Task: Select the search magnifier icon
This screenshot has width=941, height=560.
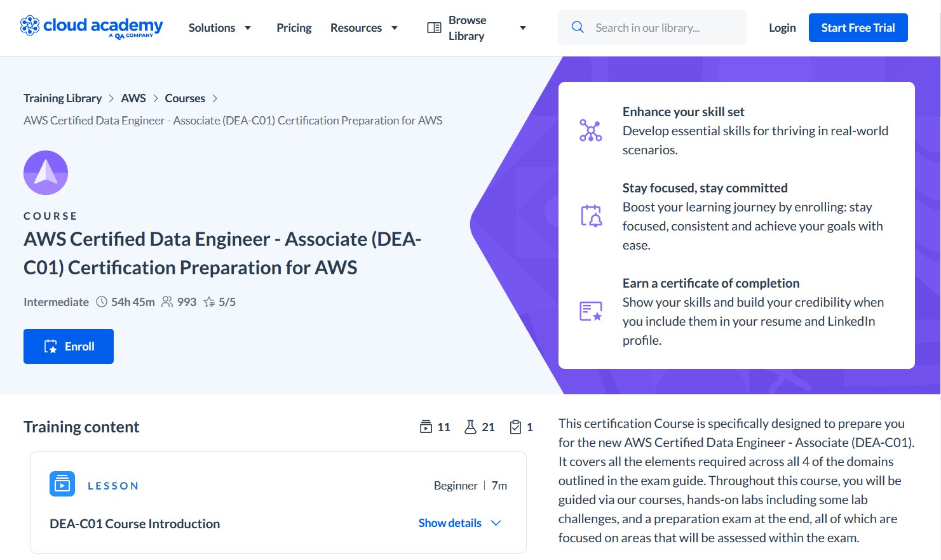Action: pyautogui.click(x=578, y=27)
